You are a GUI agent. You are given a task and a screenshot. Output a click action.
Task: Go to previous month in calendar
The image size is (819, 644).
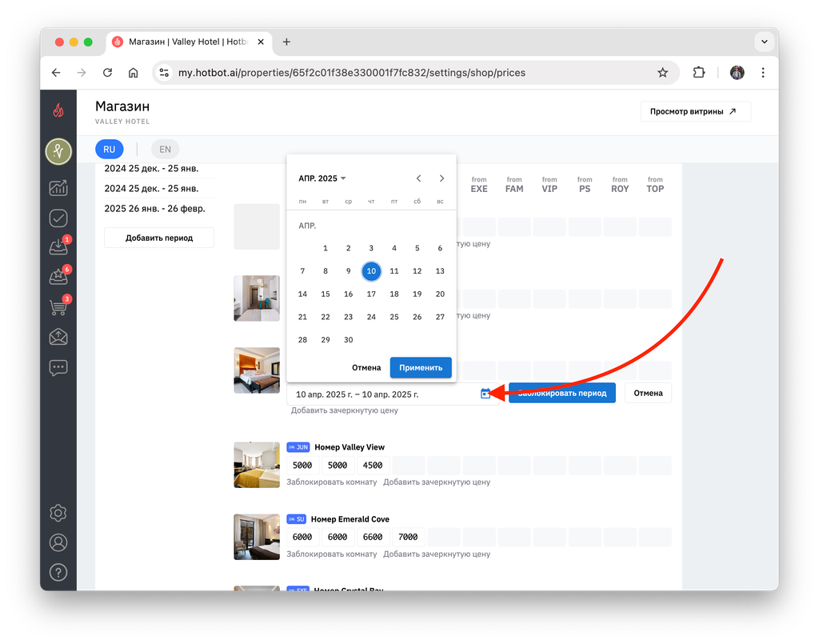418,178
